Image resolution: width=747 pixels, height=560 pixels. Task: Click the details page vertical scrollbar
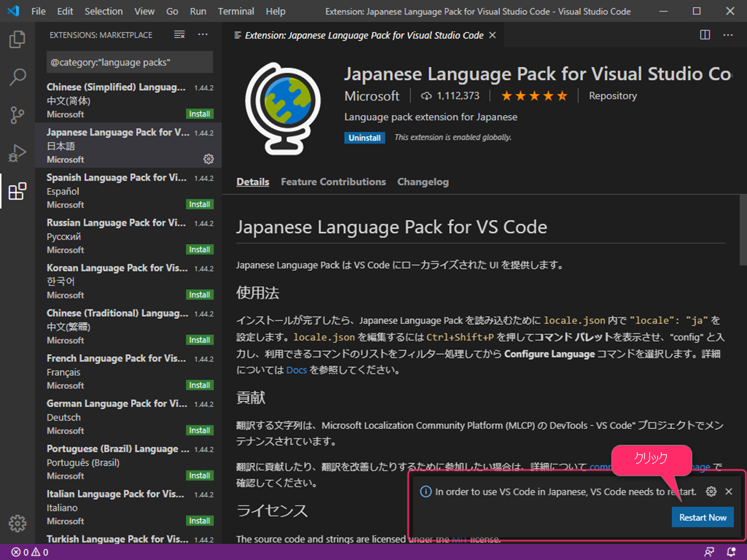(x=743, y=229)
